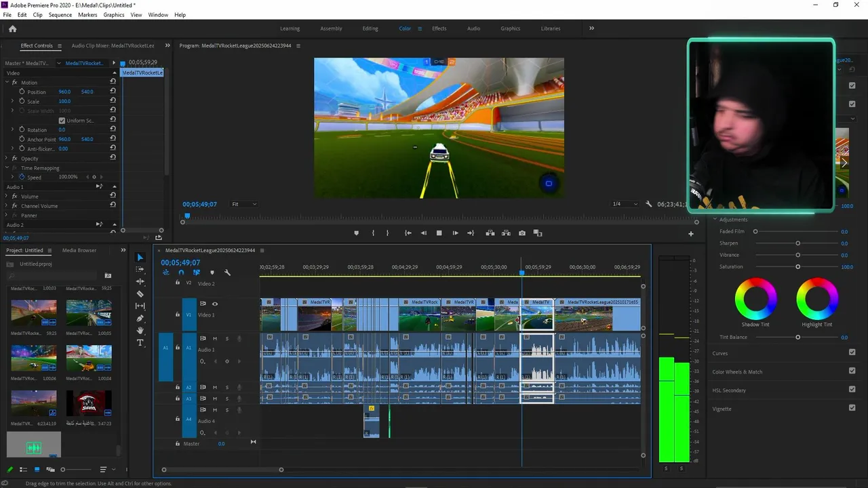Viewport: 868px width, 488px height.
Task: Switch Project panel to list view
Action: pyautogui.click(x=23, y=470)
